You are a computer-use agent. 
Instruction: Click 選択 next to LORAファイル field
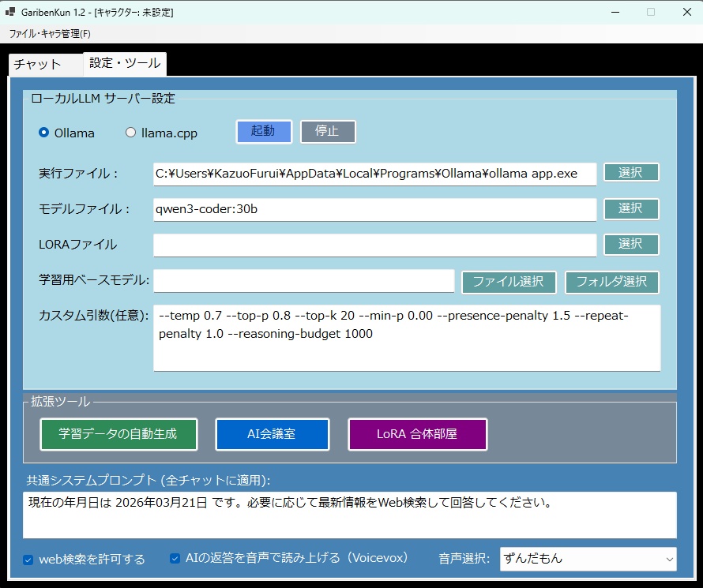pyautogui.click(x=630, y=245)
